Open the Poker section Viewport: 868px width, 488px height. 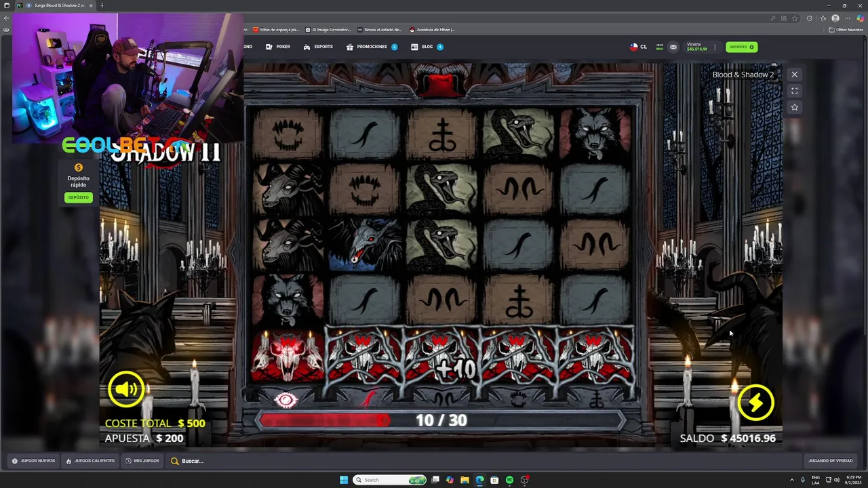coord(278,47)
